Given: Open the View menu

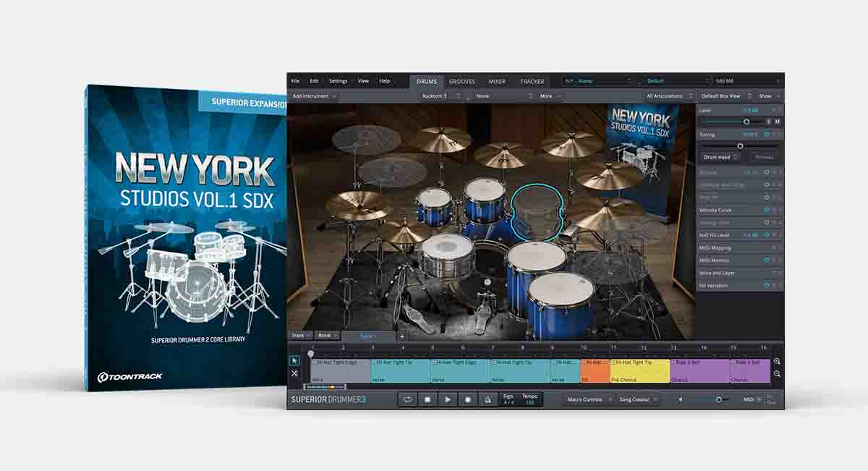Looking at the screenshot, I should click(x=363, y=81).
